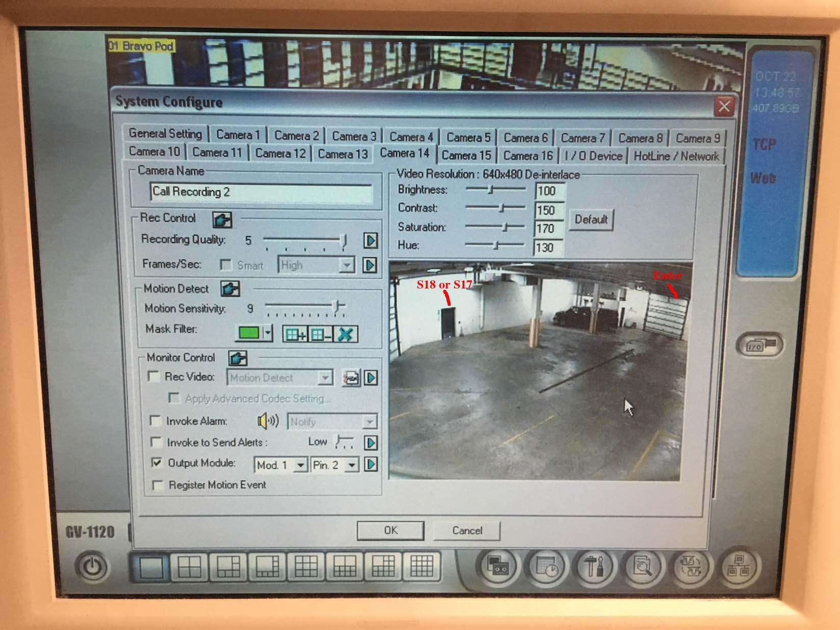Select sixteen-screen division layout
Viewport: 840px width, 630px height.
[x=422, y=566]
